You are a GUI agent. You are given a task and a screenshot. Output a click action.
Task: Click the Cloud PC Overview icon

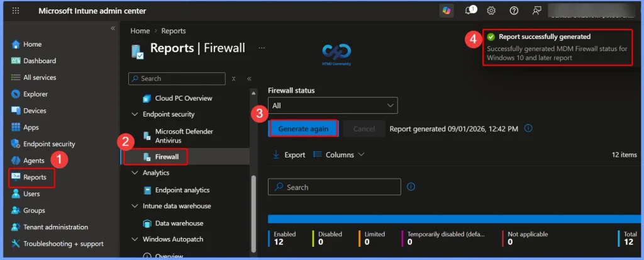point(147,98)
